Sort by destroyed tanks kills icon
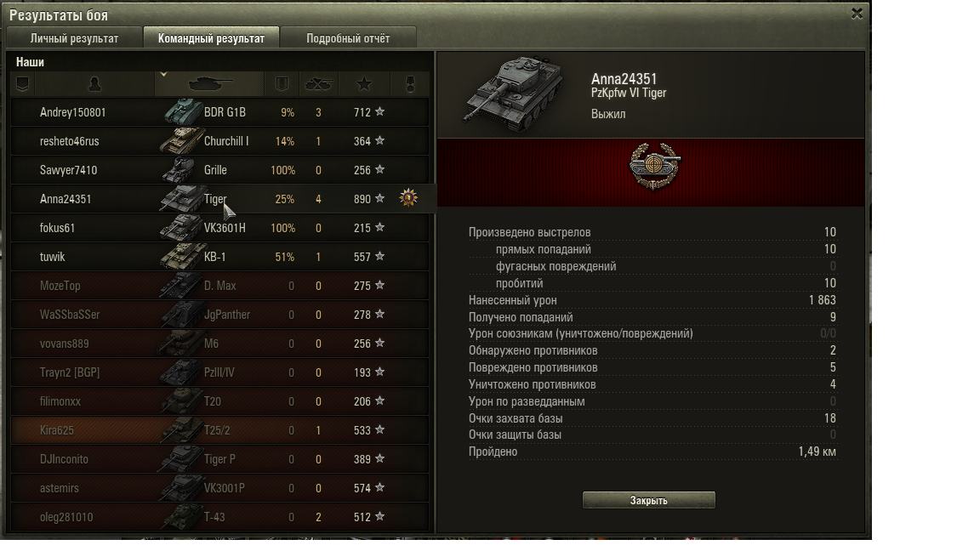Image resolution: width=980 pixels, height=551 pixels. tap(318, 84)
